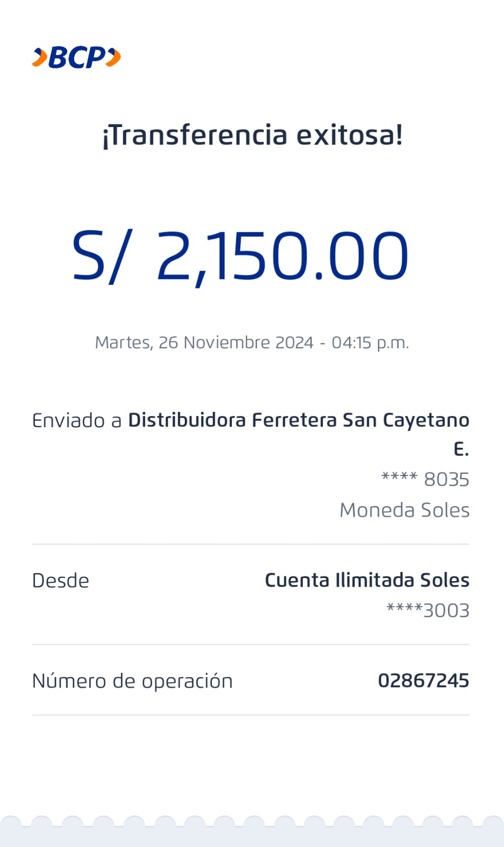504x847 pixels.
Task: Click the Desde label
Action: pyautogui.click(x=60, y=581)
